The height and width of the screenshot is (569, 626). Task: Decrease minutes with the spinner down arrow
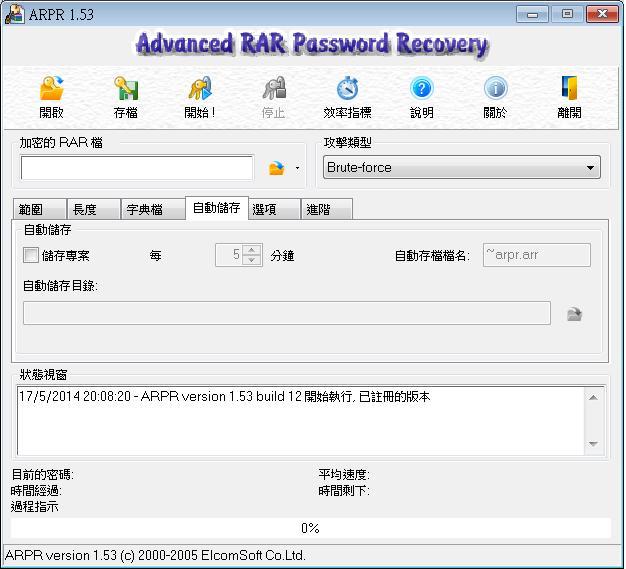[252, 260]
